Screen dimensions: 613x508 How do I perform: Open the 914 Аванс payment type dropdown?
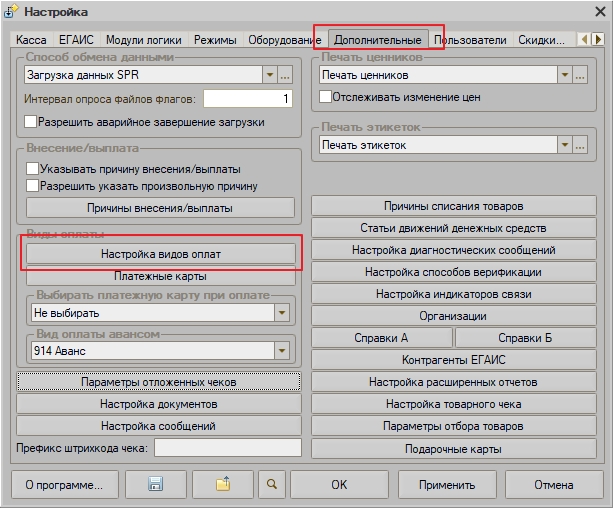coord(282,350)
